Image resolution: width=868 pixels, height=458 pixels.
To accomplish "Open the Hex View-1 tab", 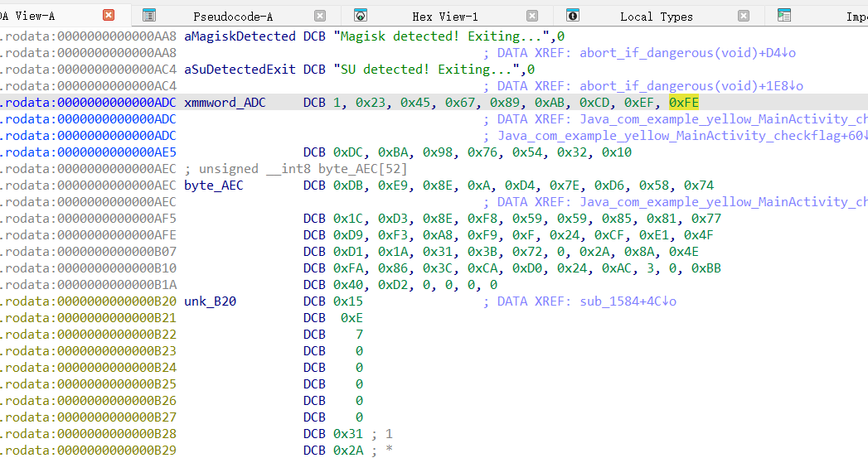I will (445, 17).
